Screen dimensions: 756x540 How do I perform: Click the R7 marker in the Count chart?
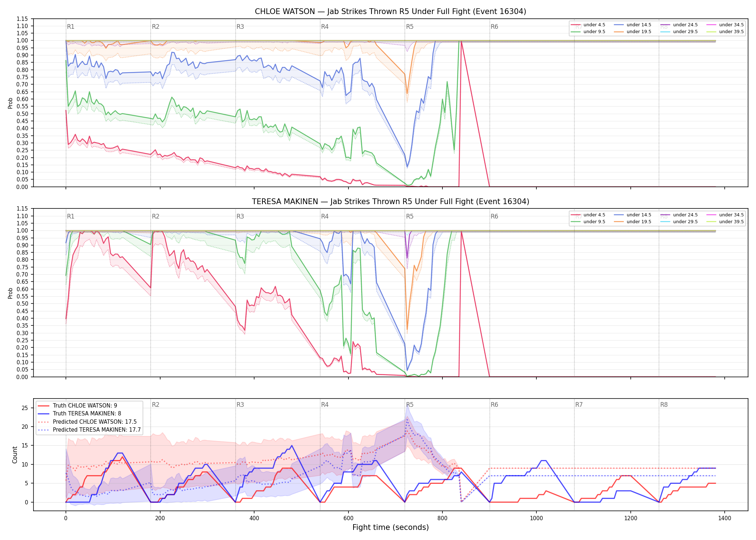click(579, 405)
